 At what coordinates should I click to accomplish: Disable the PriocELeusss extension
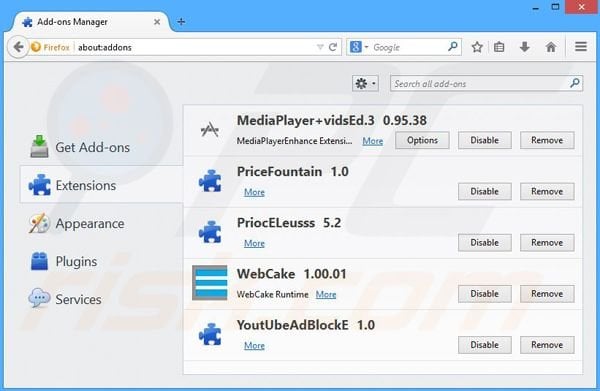(x=484, y=243)
